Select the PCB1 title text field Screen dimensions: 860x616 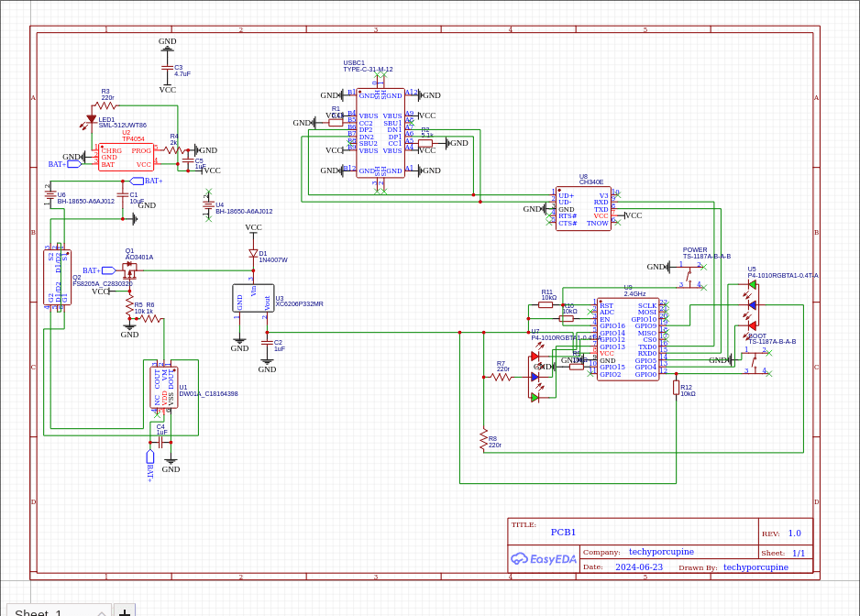[563, 533]
